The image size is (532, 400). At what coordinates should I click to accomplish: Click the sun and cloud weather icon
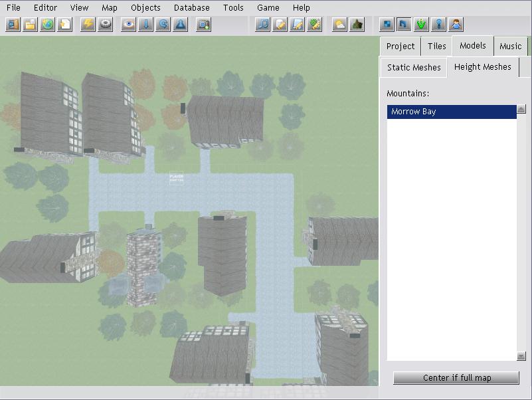(339, 25)
